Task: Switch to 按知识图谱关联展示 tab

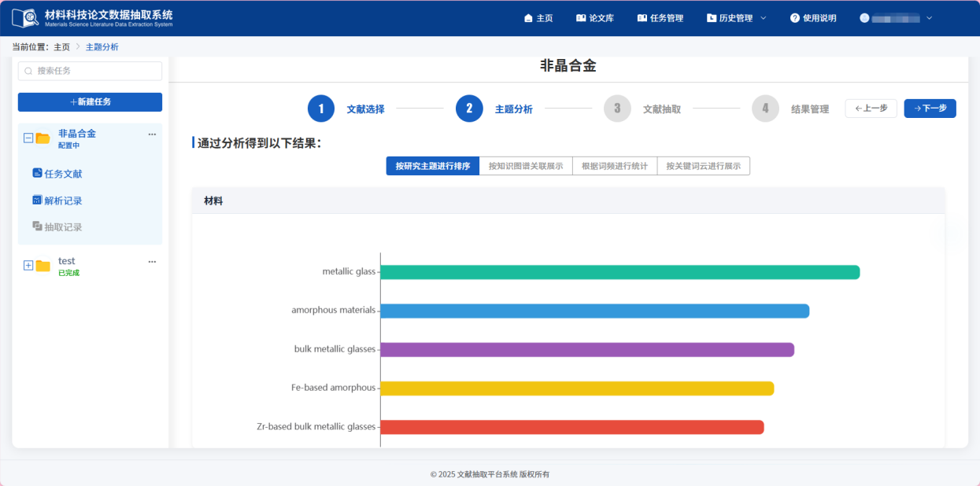Action: pyautogui.click(x=525, y=166)
